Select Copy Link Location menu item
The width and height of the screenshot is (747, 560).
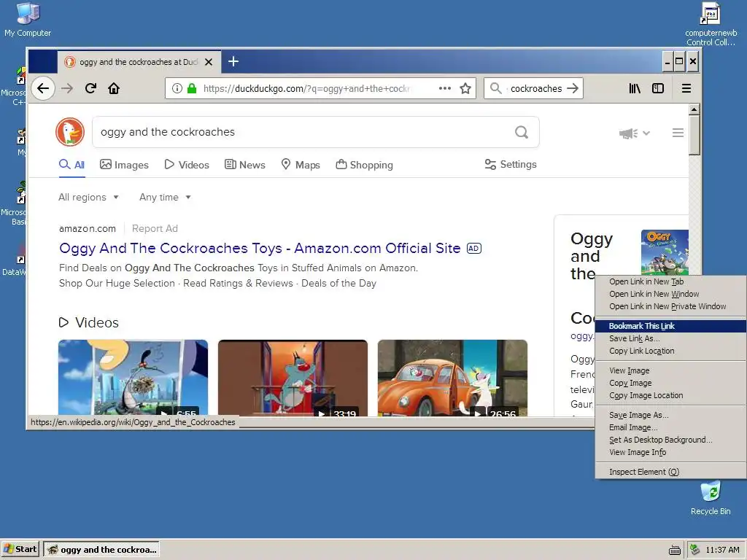point(670,351)
